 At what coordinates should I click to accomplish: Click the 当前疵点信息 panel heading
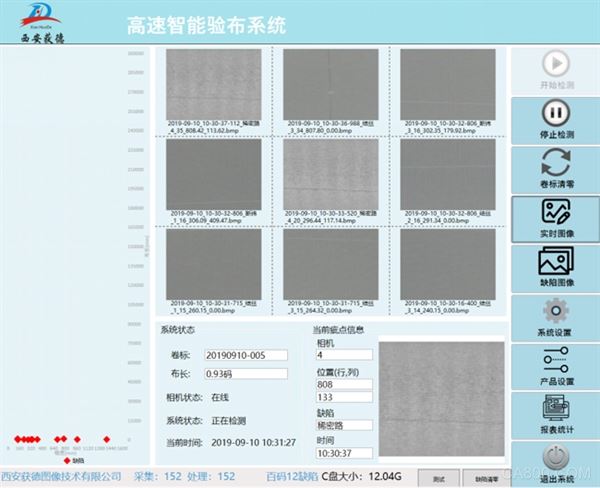(338, 330)
